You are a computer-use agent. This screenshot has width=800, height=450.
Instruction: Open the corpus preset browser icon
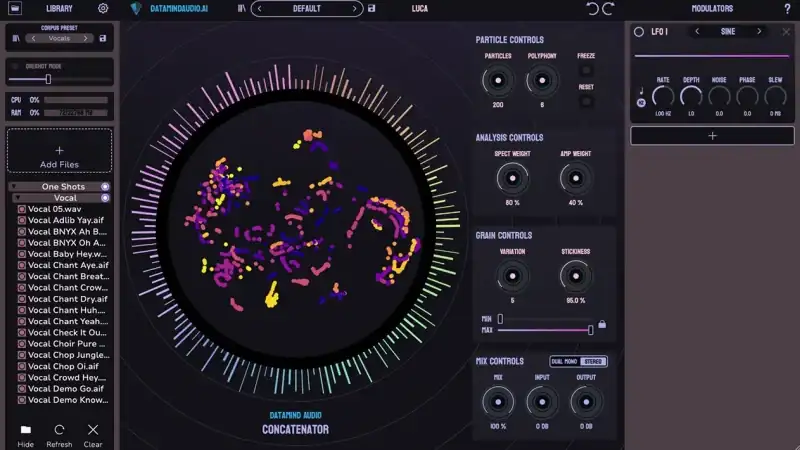click(16, 38)
